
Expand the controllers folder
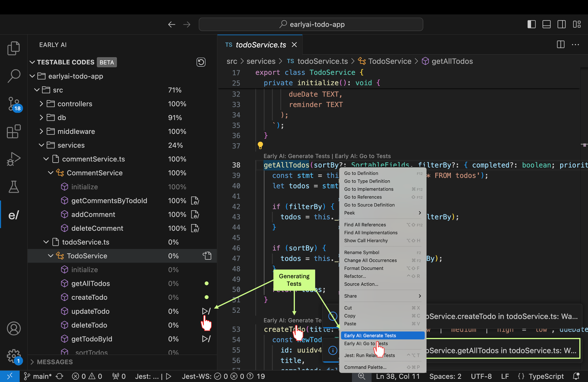41,104
